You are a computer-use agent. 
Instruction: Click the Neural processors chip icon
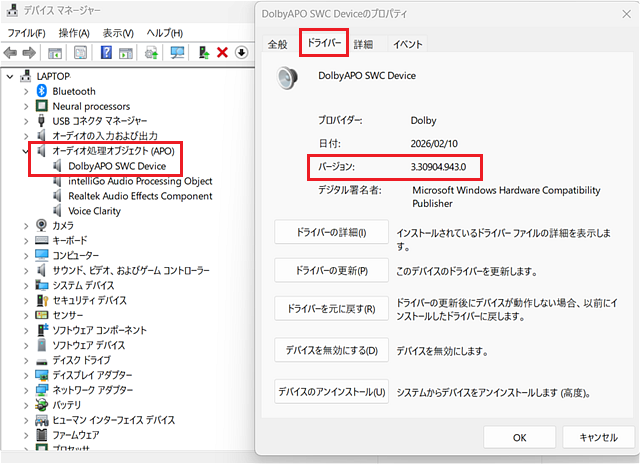point(42,106)
